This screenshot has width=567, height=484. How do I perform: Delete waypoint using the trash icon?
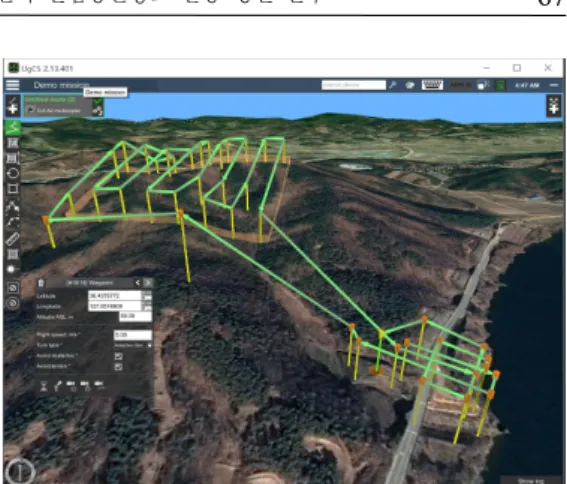pyautogui.click(x=41, y=283)
